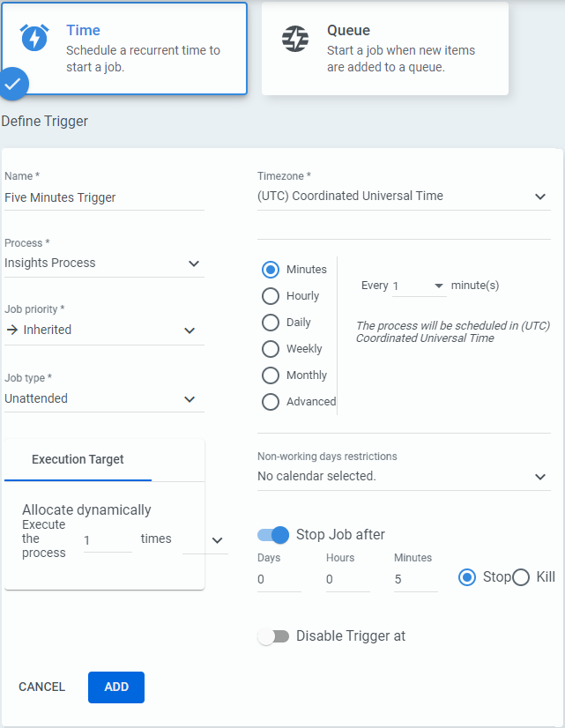The image size is (565, 728).
Task: Click the blue checkmark badge on Time card
Action: 12,85
